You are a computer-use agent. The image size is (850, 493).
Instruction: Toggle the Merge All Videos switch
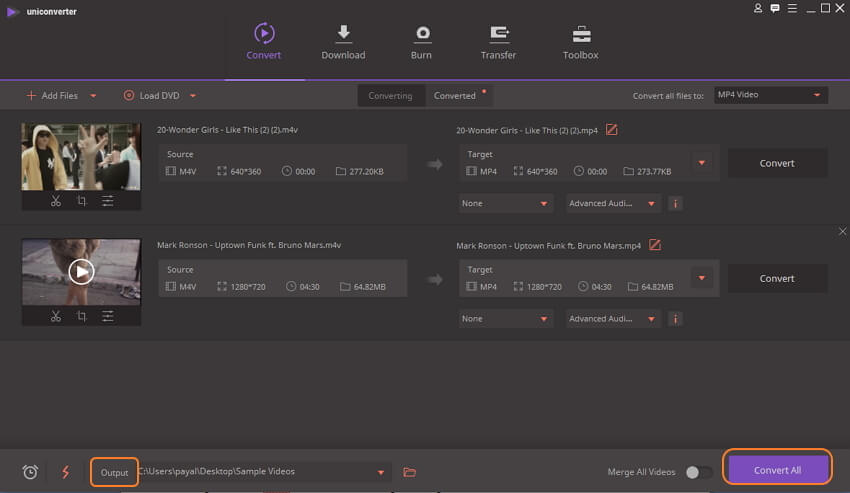pyautogui.click(x=698, y=472)
